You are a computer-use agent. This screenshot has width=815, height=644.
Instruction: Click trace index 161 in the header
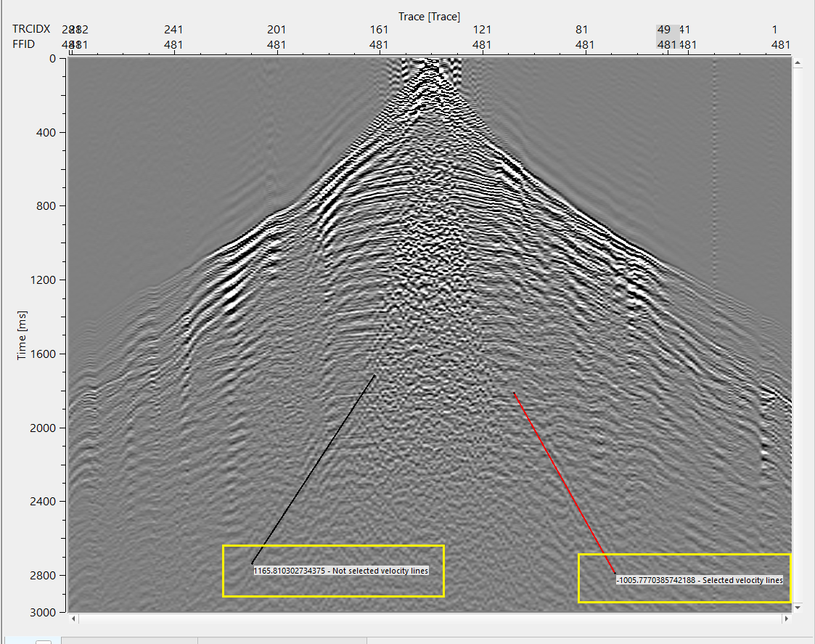(x=379, y=30)
